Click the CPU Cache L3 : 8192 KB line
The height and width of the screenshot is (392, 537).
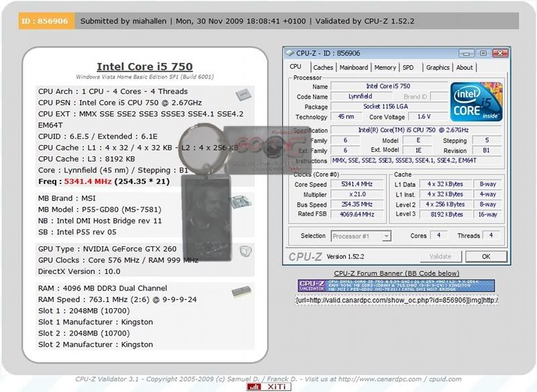click(87, 159)
